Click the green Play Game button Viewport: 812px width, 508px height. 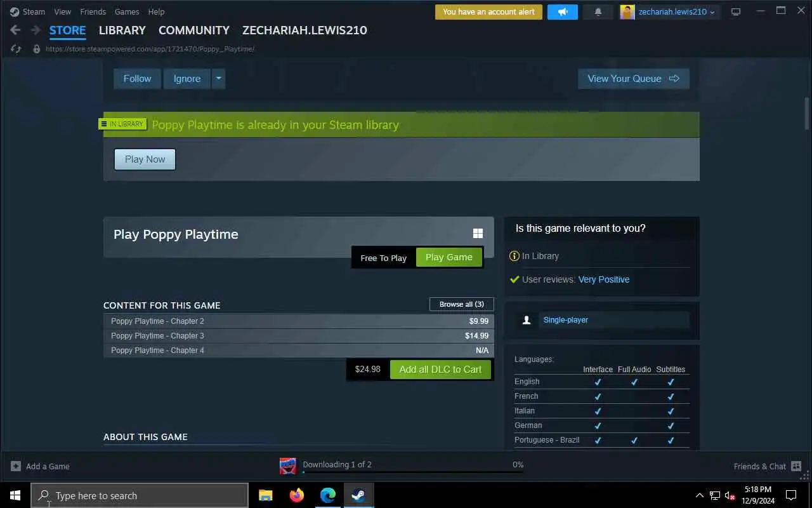449,257
